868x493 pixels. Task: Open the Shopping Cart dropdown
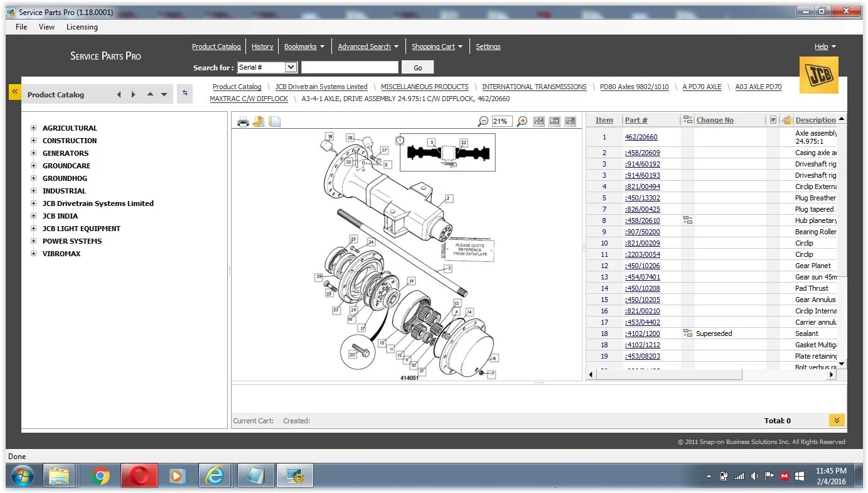tap(437, 46)
